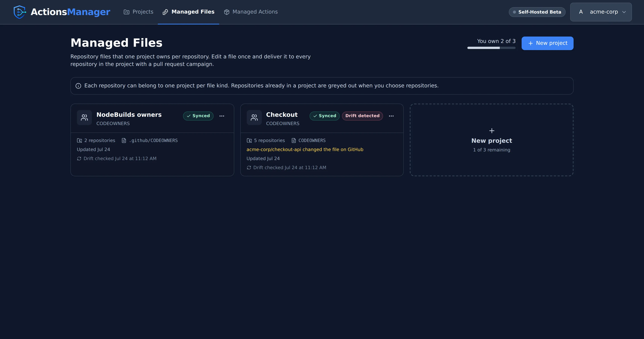This screenshot has height=339, width=644.
Task: Open the Projects tab
Action: click(x=139, y=12)
